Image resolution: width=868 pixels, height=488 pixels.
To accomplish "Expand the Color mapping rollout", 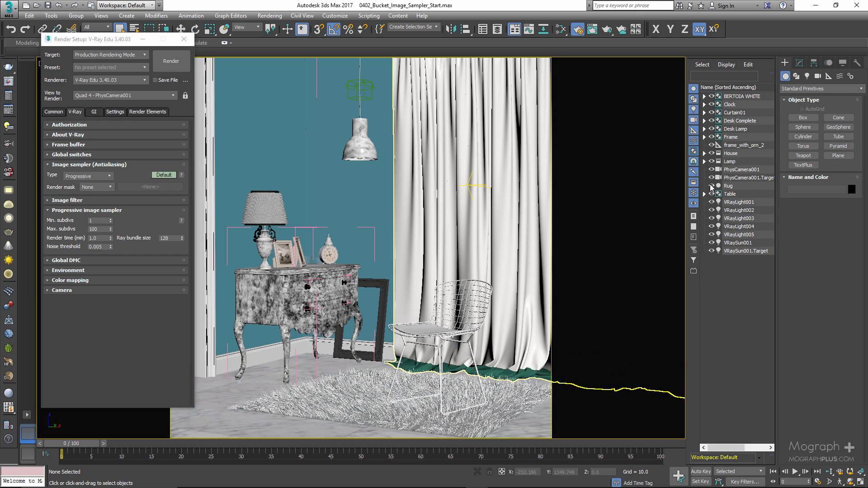I will pos(70,280).
